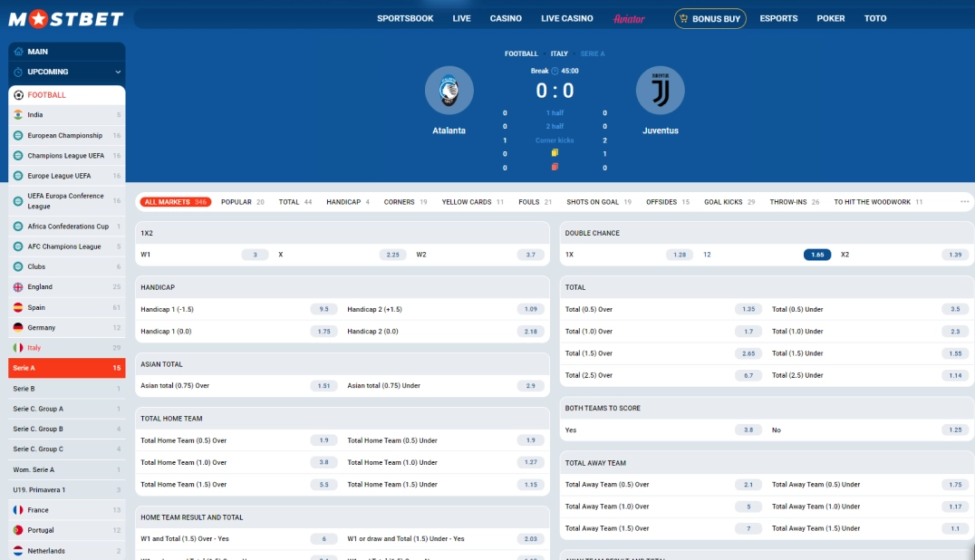Open Live Casino

pyautogui.click(x=567, y=19)
